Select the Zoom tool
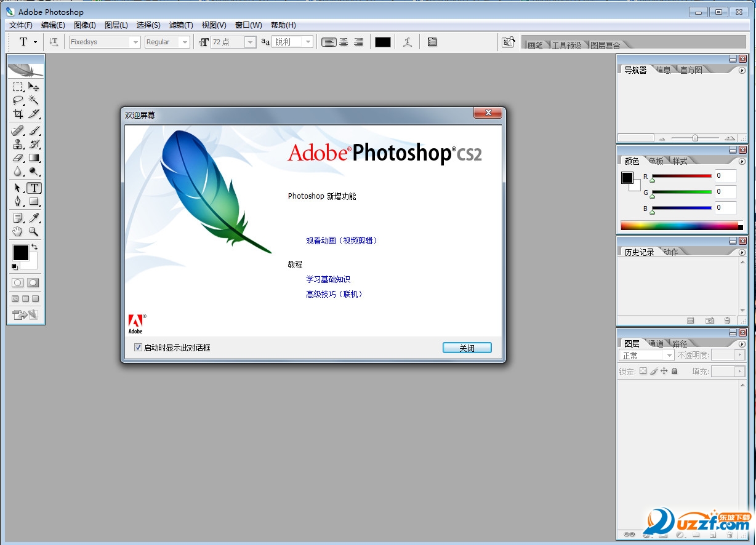 pos(34,231)
